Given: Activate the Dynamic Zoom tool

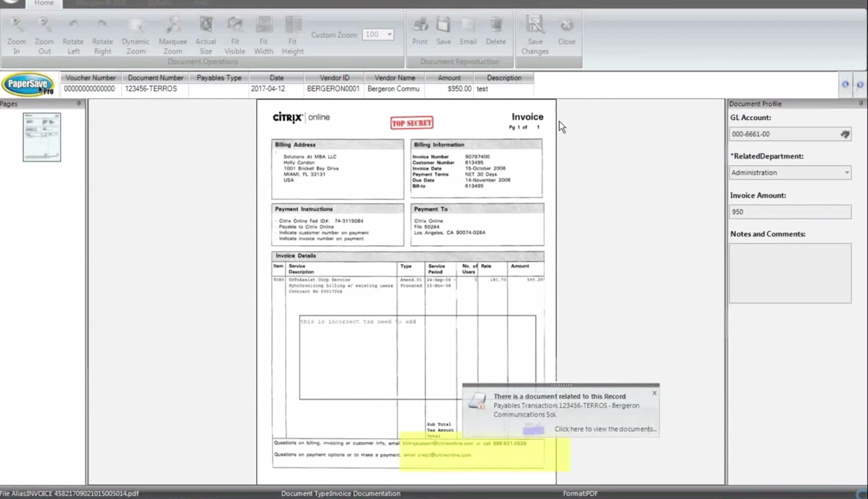Looking at the screenshot, I should [x=136, y=35].
